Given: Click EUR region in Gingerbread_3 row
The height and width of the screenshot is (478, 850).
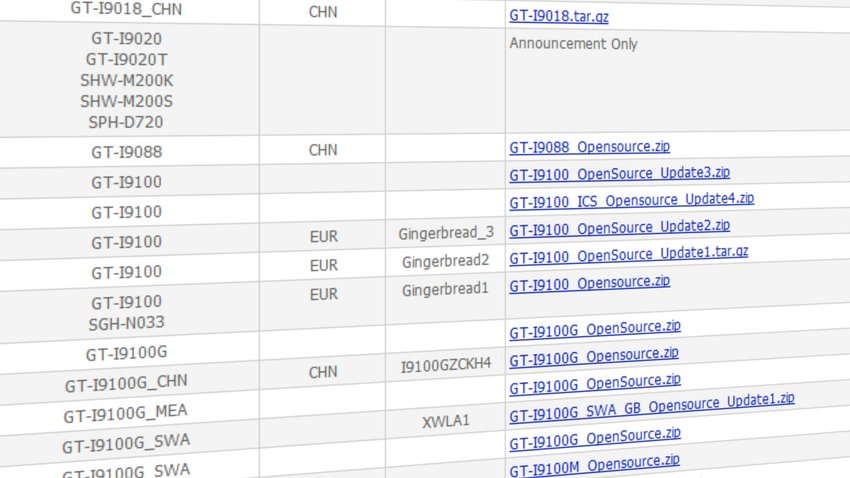Looking at the screenshot, I should tap(324, 236).
